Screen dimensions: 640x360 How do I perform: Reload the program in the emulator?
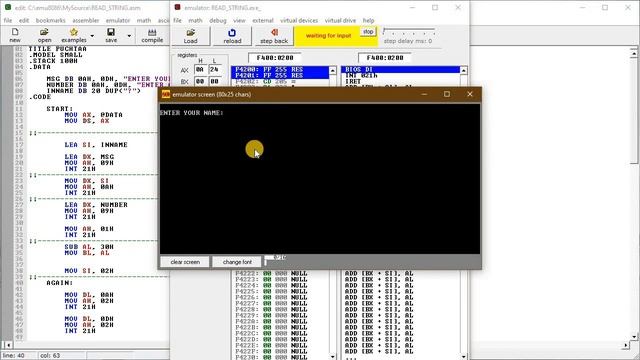coord(232,36)
